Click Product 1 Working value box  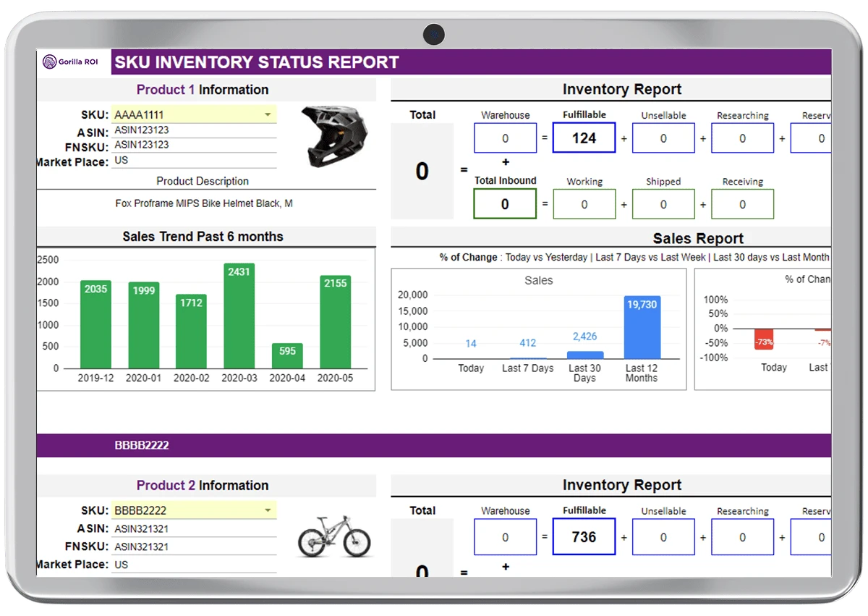[584, 204]
